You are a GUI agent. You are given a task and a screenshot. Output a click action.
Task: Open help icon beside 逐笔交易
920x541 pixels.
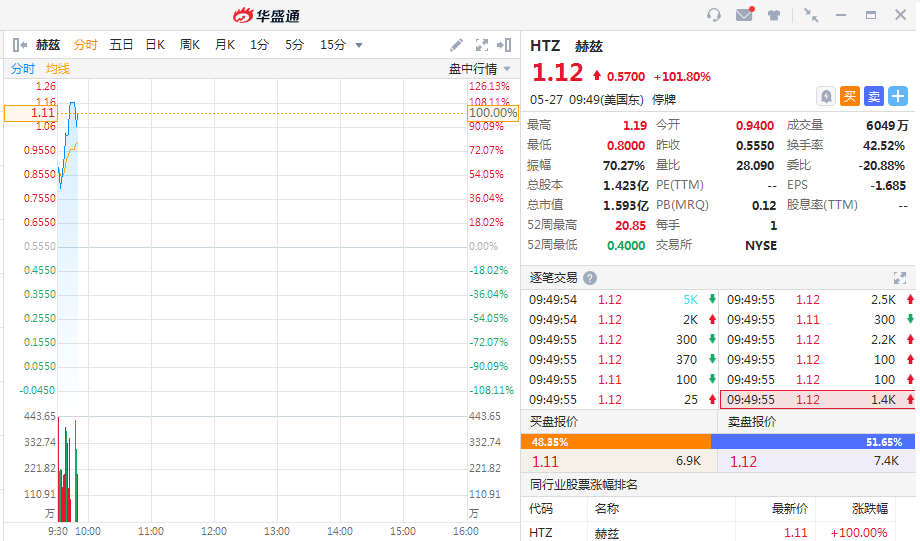coord(590,278)
